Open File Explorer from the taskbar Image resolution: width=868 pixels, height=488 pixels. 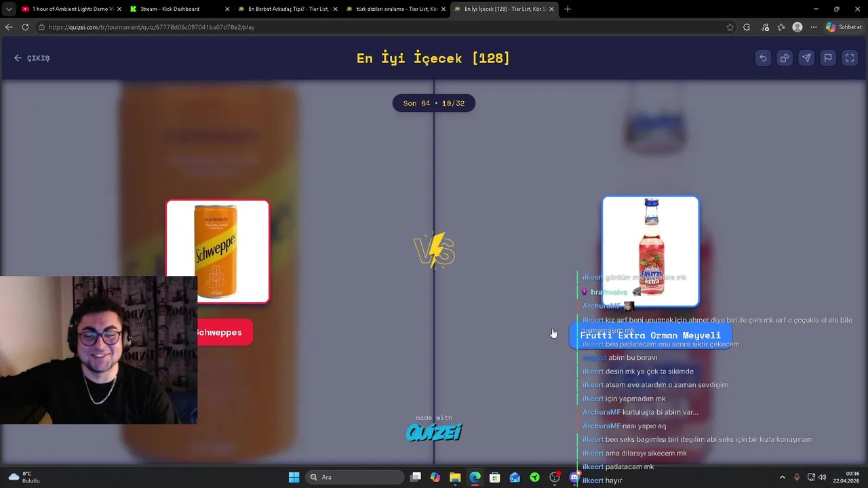pyautogui.click(x=455, y=477)
